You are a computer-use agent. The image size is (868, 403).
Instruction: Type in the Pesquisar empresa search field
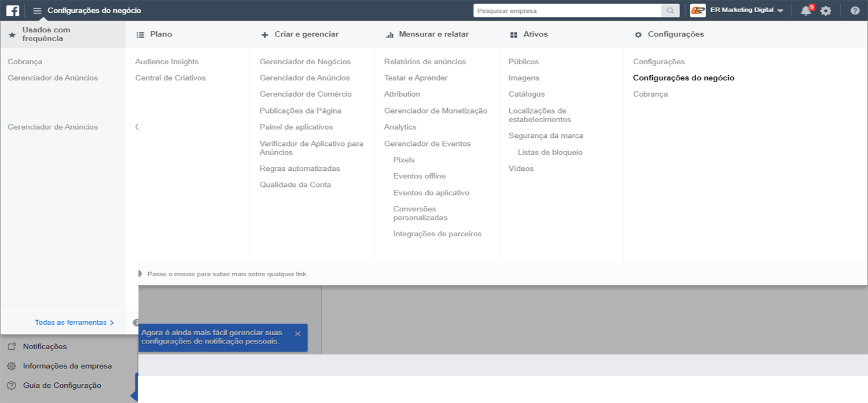(x=567, y=10)
